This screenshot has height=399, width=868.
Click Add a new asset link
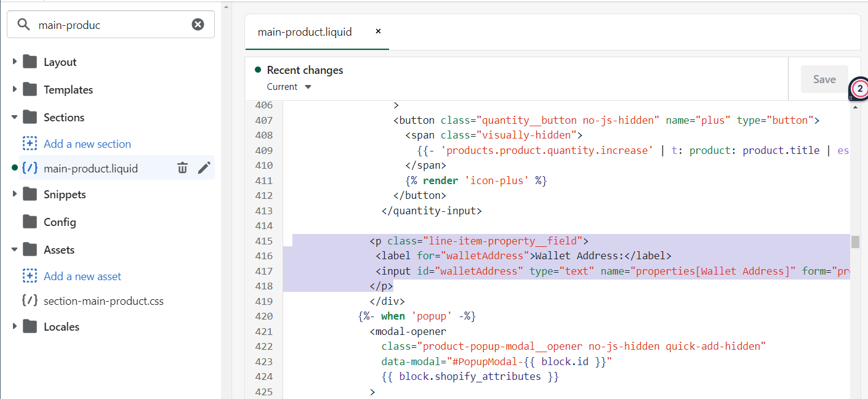click(82, 276)
